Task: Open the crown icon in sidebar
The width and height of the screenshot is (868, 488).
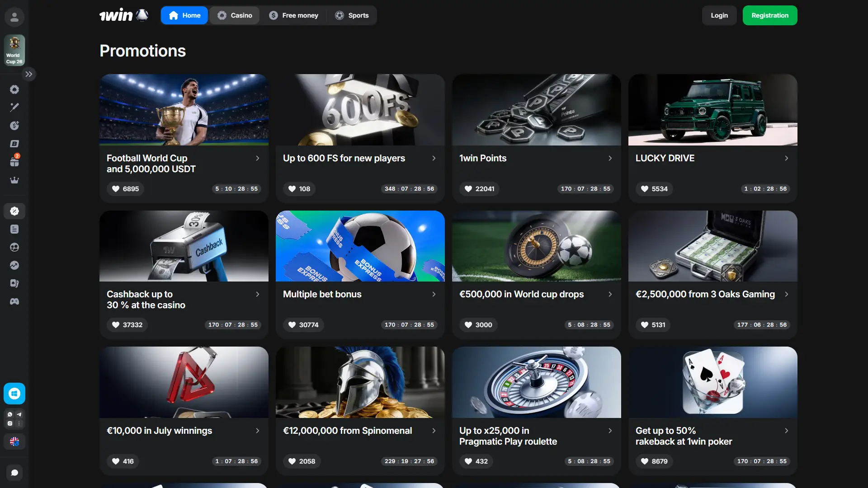Action: click(14, 180)
